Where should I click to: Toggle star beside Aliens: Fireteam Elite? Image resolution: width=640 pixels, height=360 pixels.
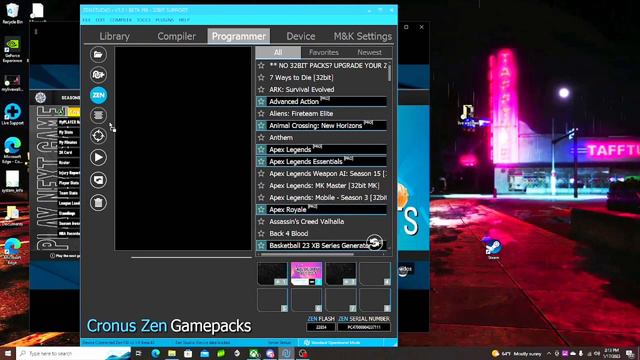(261, 113)
